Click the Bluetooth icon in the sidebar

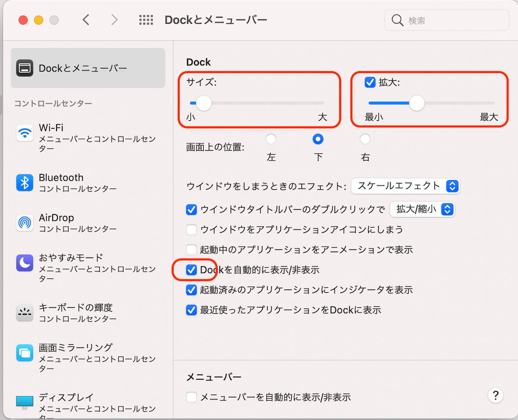point(25,183)
